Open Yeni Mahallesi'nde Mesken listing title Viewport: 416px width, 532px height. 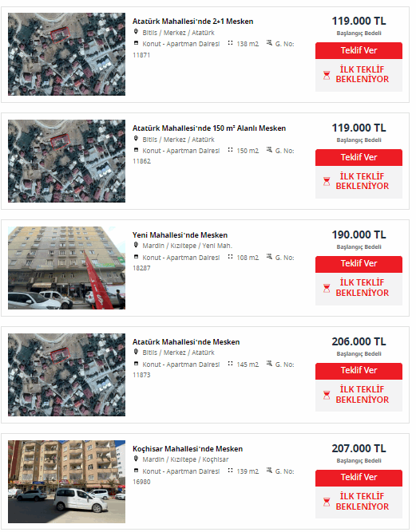180,235
